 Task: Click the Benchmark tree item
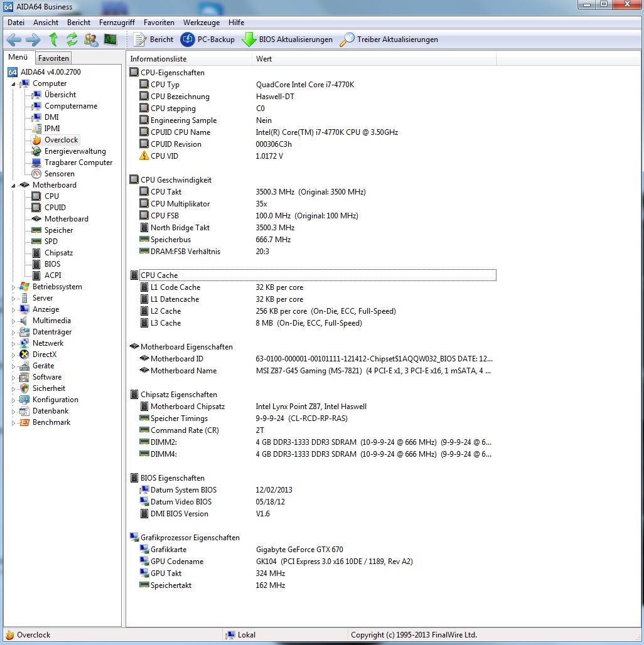tap(51, 422)
